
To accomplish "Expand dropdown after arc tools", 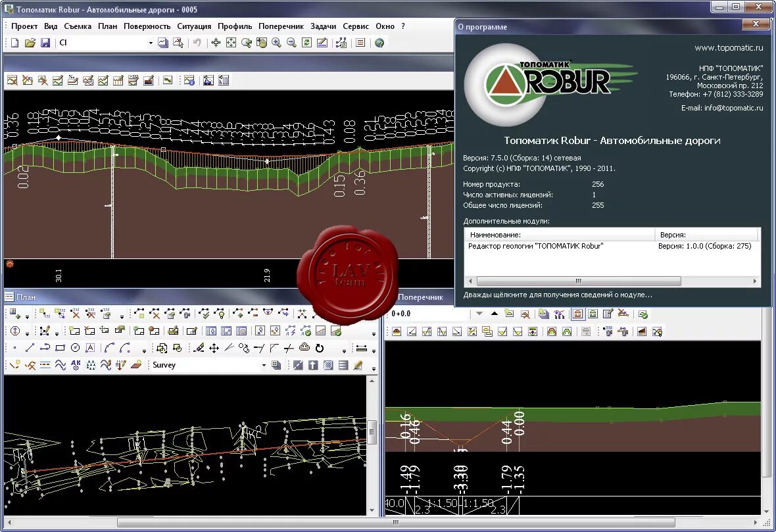I will [144, 351].
